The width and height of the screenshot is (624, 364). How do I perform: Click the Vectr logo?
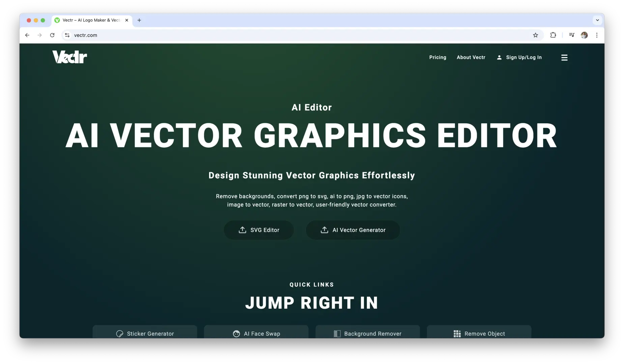point(69,57)
